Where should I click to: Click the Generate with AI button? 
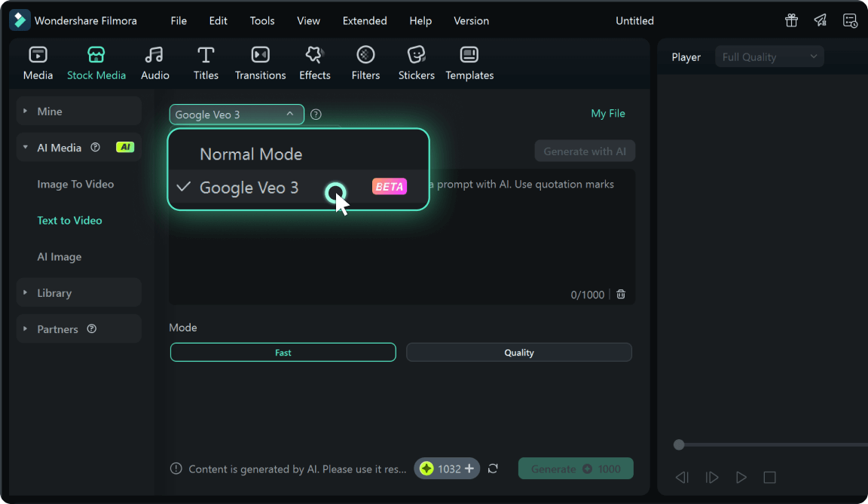[585, 151]
